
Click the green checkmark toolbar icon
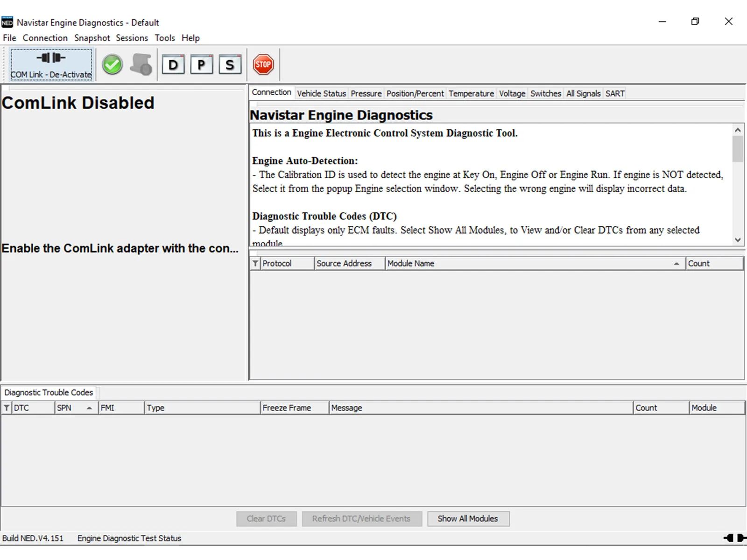(x=113, y=64)
